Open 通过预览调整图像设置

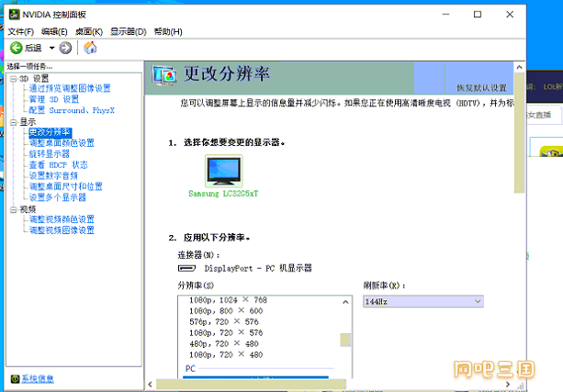coord(70,88)
